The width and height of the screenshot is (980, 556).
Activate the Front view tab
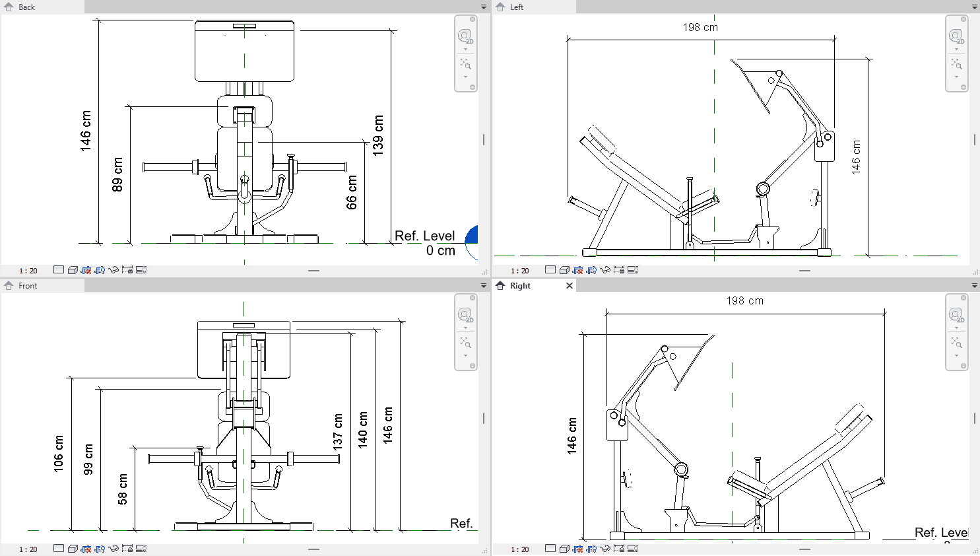(x=28, y=286)
